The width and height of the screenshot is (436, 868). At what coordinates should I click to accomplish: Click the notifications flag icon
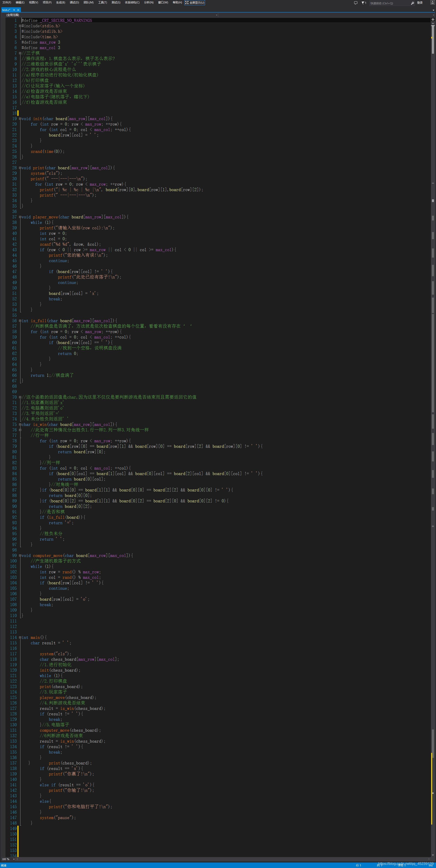(364, 3)
